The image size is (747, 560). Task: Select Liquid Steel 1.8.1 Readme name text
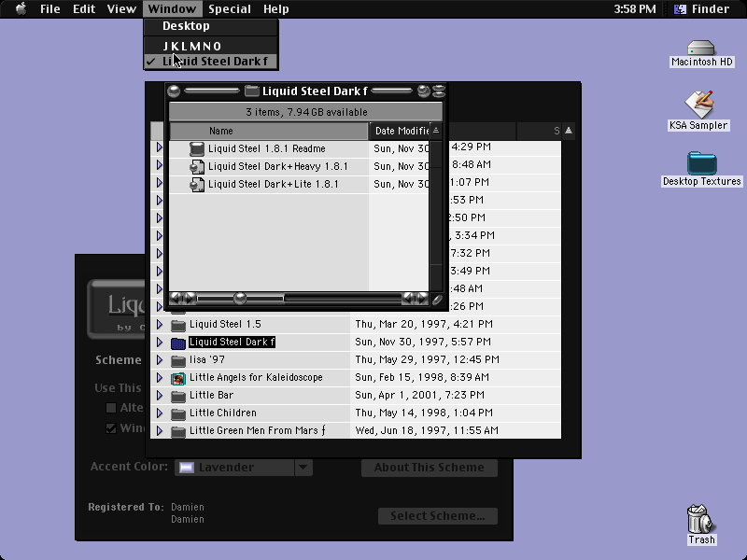click(x=267, y=149)
